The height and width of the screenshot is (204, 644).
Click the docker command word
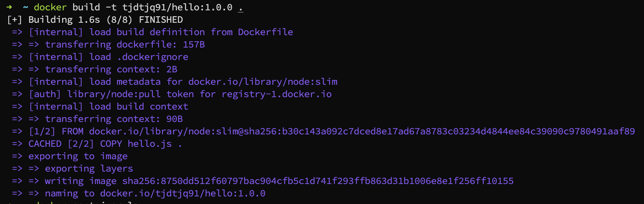point(50,7)
